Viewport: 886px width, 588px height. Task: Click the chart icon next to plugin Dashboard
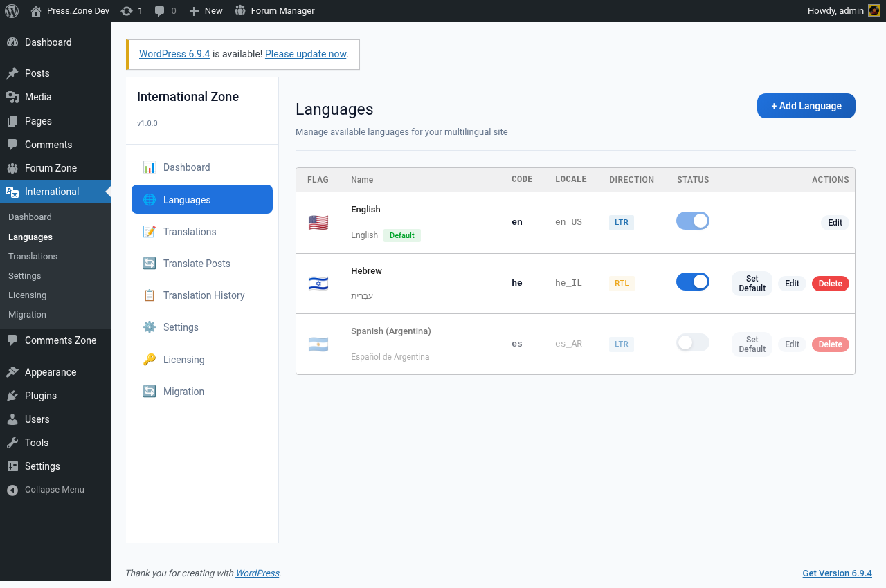point(150,167)
